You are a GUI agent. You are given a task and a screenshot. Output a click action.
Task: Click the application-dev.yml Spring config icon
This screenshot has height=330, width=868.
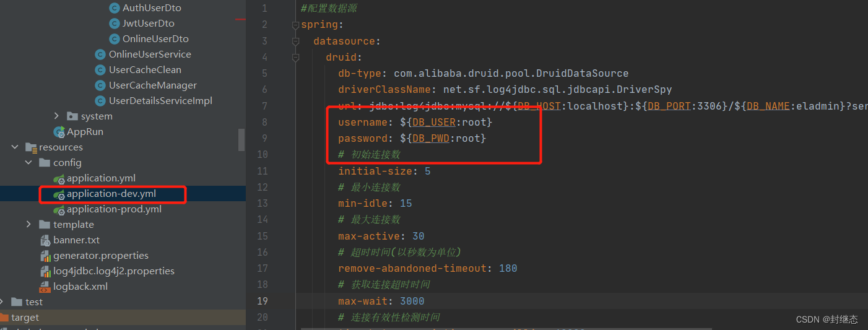coord(59,194)
